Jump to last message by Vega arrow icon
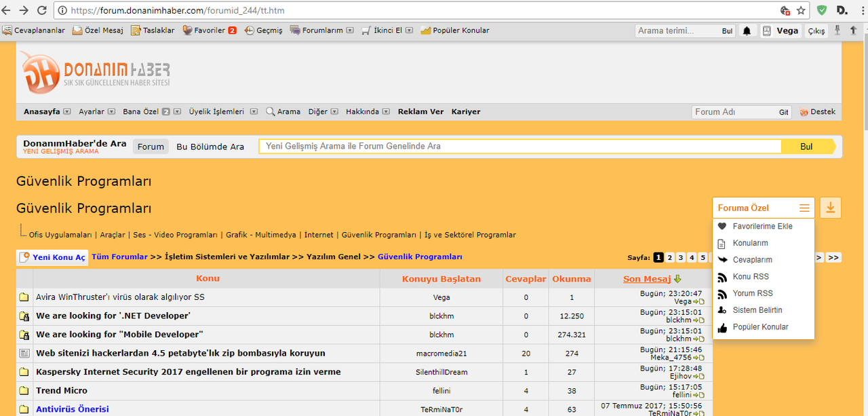Screen dimensions: 868x416 (x=698, y=301)
